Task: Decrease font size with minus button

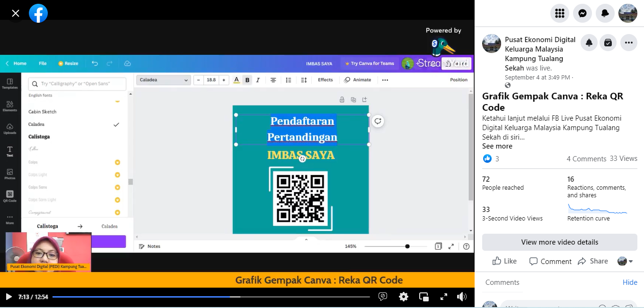Action: 199,80
